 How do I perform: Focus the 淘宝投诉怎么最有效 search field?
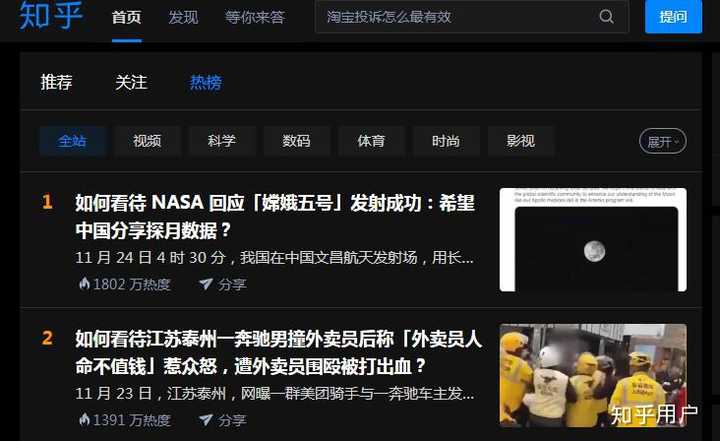472,17
